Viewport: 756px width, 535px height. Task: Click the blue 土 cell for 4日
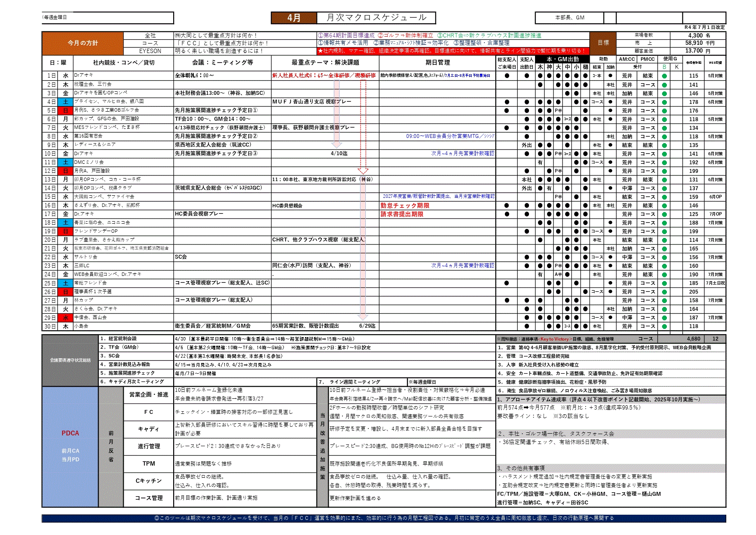65,102
